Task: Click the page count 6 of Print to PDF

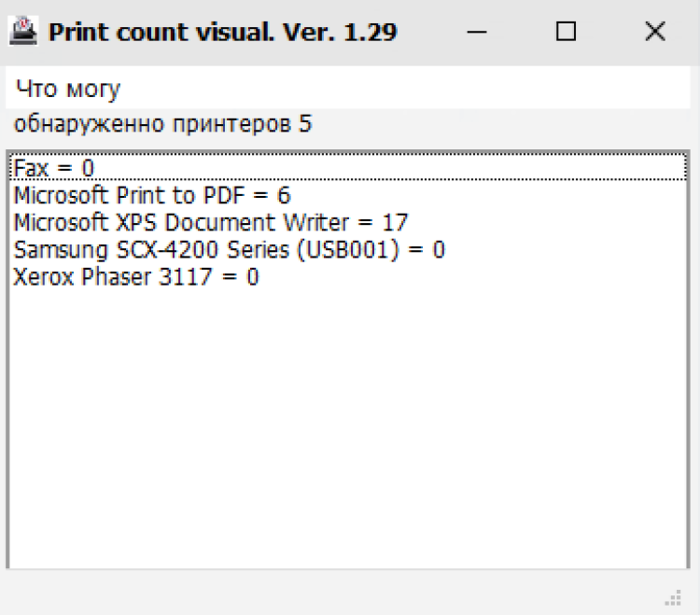Action: pos(284,195)
